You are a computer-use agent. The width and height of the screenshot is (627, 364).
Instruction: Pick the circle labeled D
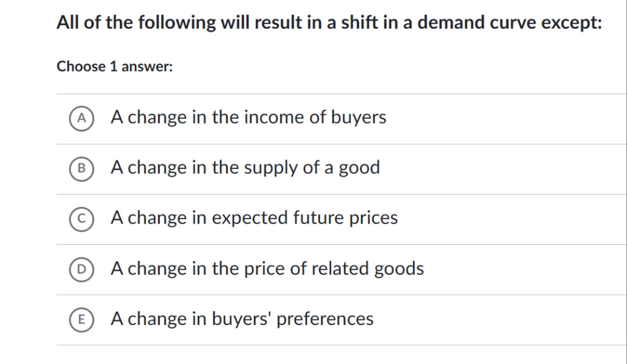[x=82, y=269]
